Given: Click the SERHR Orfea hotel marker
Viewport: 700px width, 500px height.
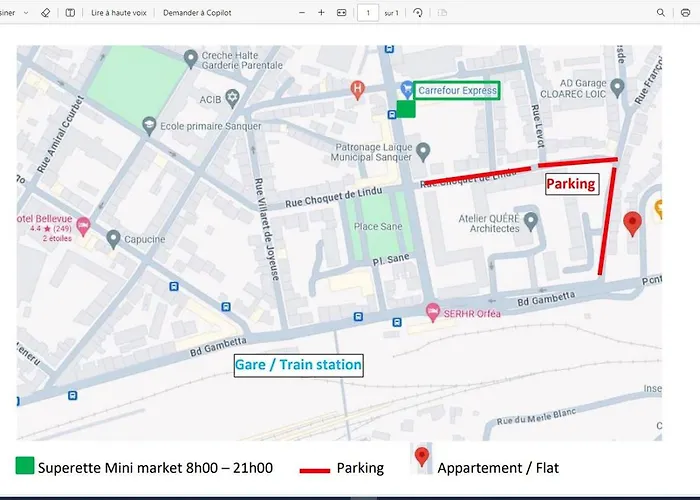Looking at the screenshot, I should pos(432,310).
